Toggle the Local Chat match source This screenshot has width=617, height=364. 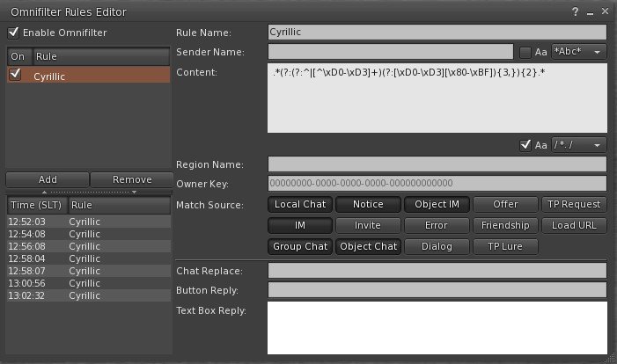point(300,204)
